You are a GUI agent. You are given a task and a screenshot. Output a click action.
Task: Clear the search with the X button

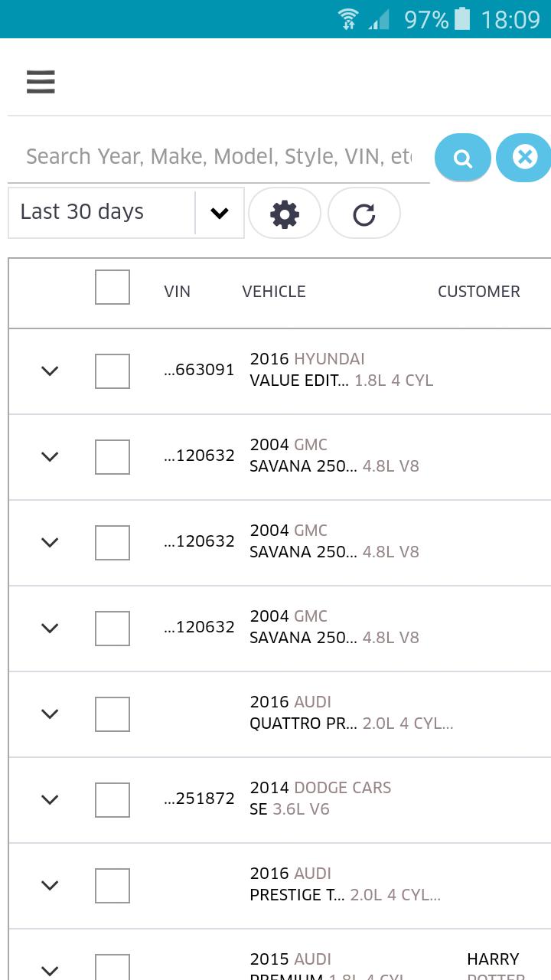524,157
